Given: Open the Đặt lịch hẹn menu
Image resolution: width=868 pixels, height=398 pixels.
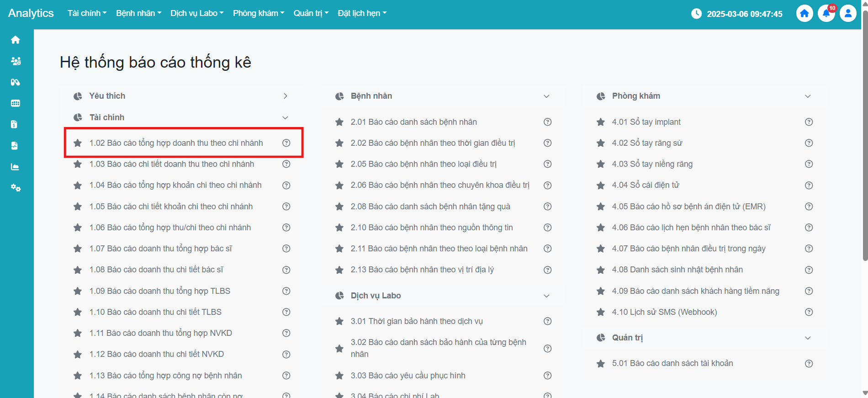Looking at the screenshot, I should click(x=362, y=13).
